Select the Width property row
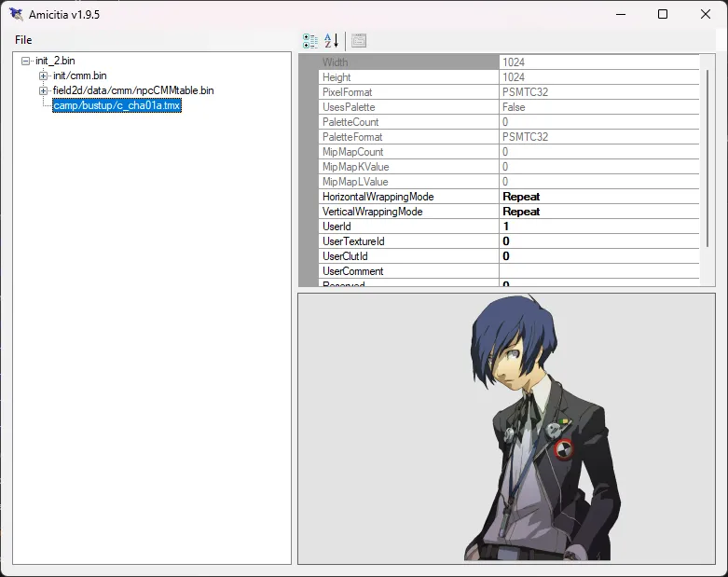728x577 pixels. point(509,62)
